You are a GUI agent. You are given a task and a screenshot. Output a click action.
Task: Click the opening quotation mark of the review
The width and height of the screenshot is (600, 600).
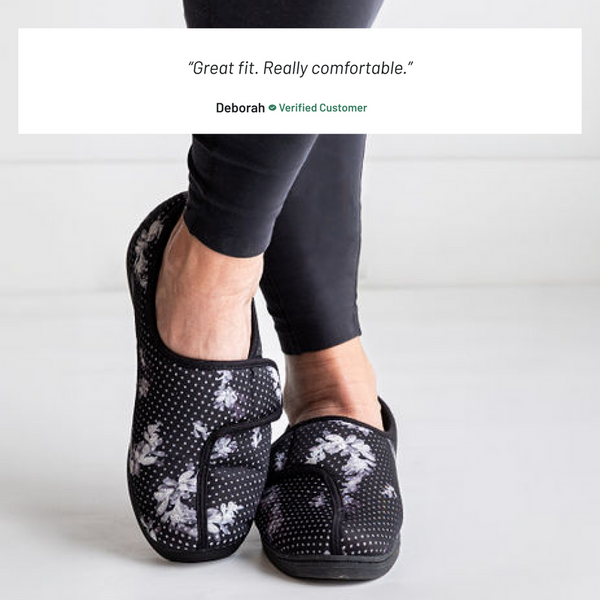(x=190, y=64)
